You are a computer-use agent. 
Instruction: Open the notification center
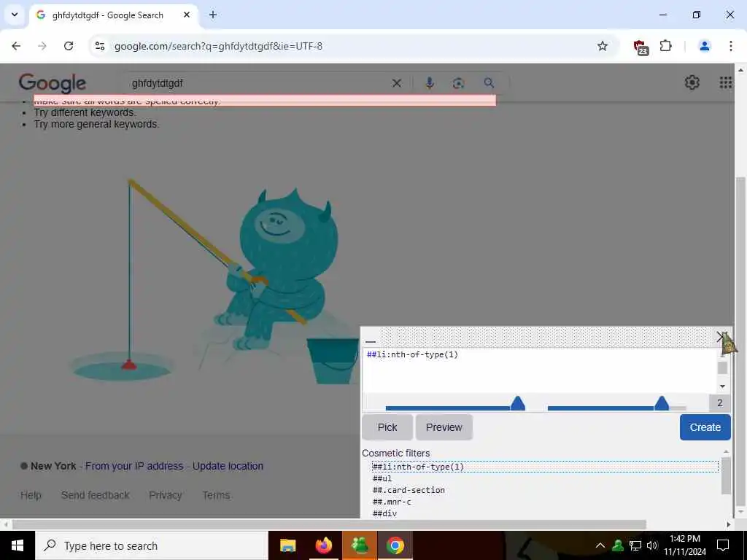(723, 545)
